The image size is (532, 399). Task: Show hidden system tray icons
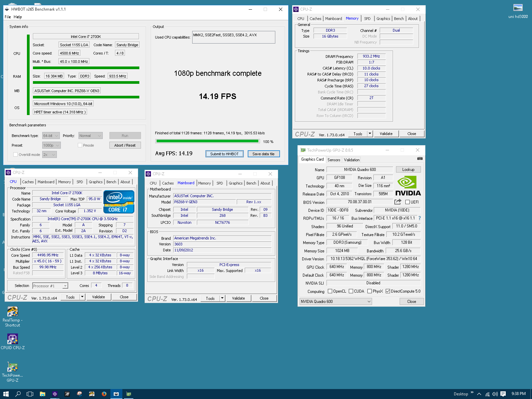479,394
